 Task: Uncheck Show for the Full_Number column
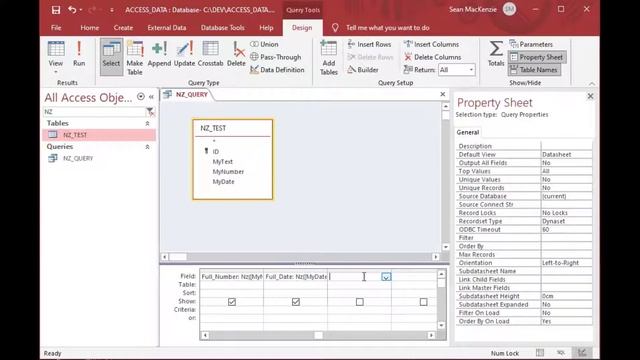(232, 302)
